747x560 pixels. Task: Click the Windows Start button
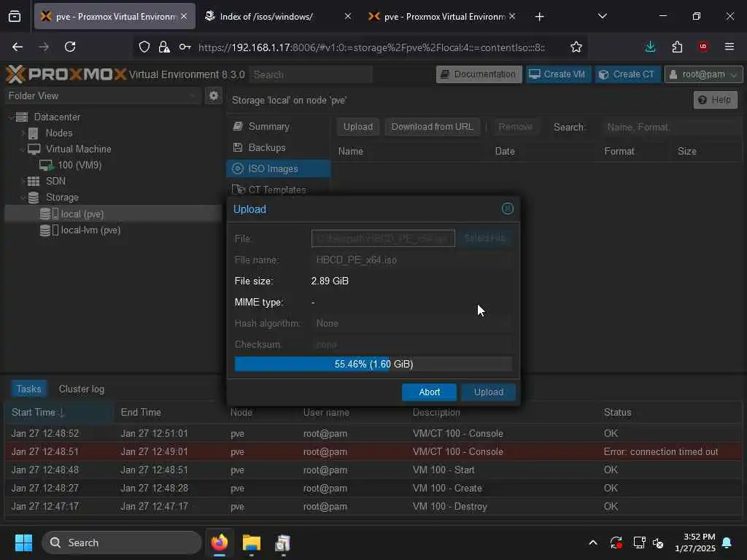coord(23,542)
